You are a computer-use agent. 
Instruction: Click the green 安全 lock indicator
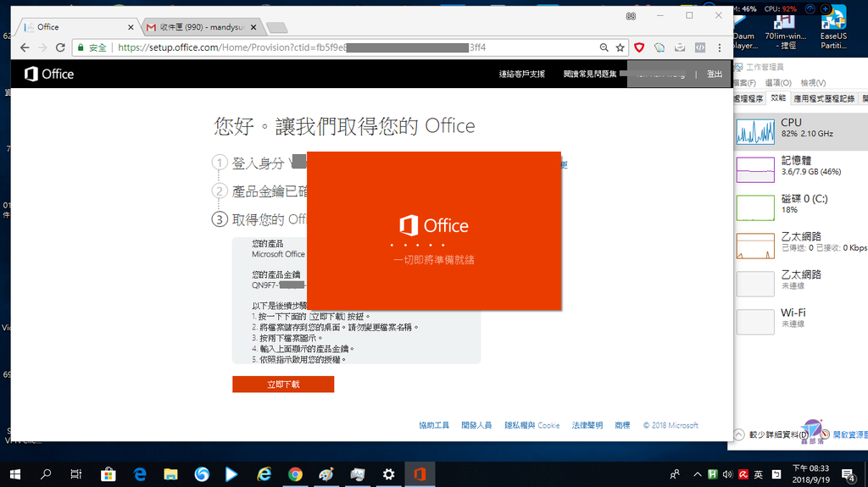click(92, 47)
